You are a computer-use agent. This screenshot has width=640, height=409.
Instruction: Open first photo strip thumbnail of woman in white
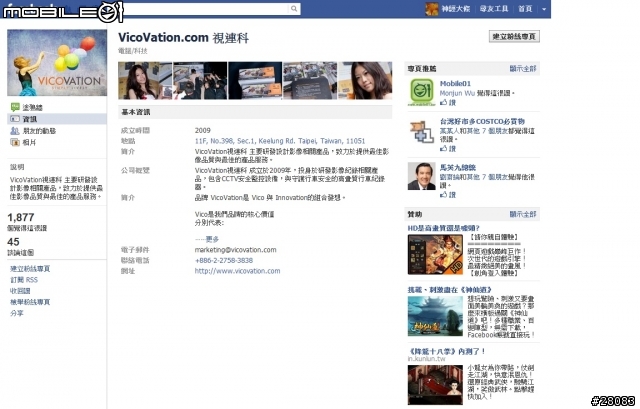tap(145, 80)
